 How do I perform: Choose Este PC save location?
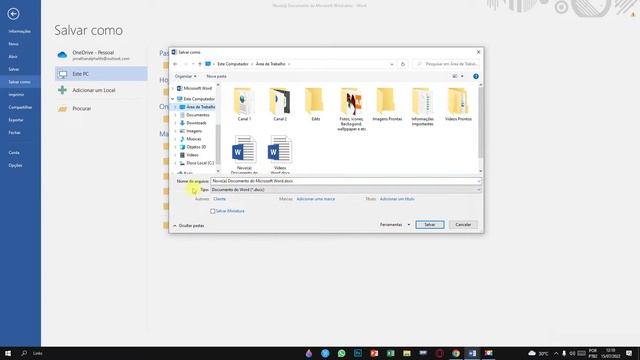coord(101,74)
